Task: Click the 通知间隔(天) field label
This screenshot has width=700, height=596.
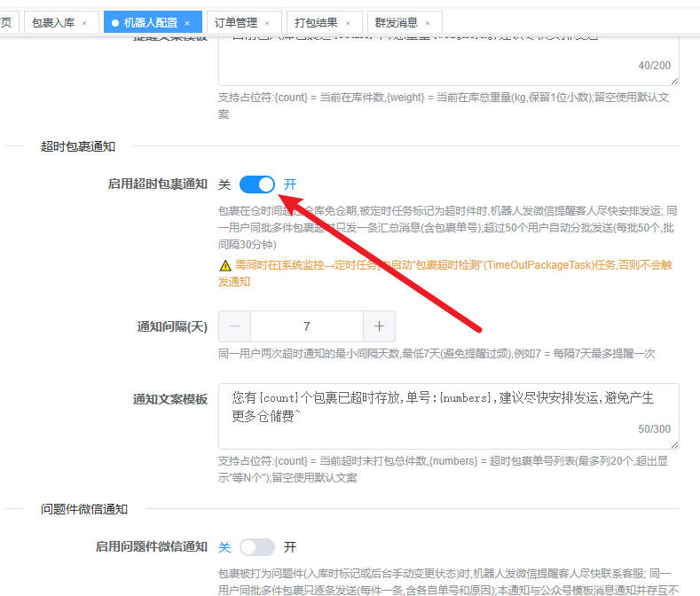Action: [172, 326]
